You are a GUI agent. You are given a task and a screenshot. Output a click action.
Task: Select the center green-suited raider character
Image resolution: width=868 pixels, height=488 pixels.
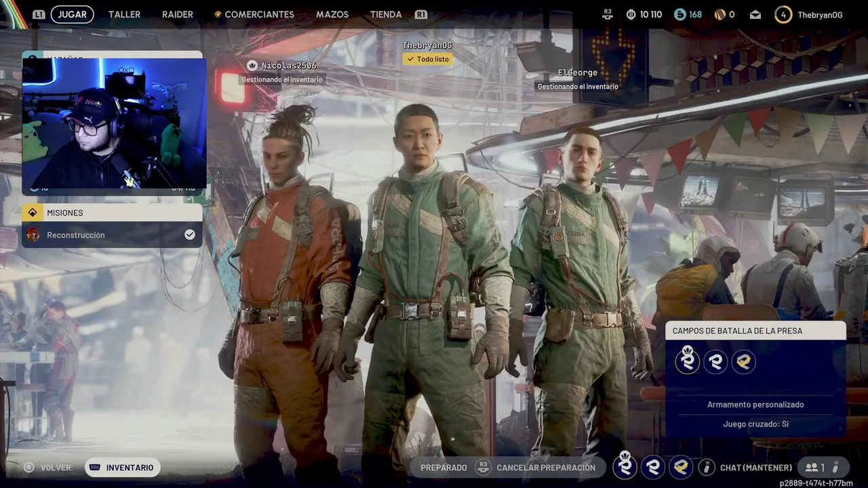coord(427,291)
